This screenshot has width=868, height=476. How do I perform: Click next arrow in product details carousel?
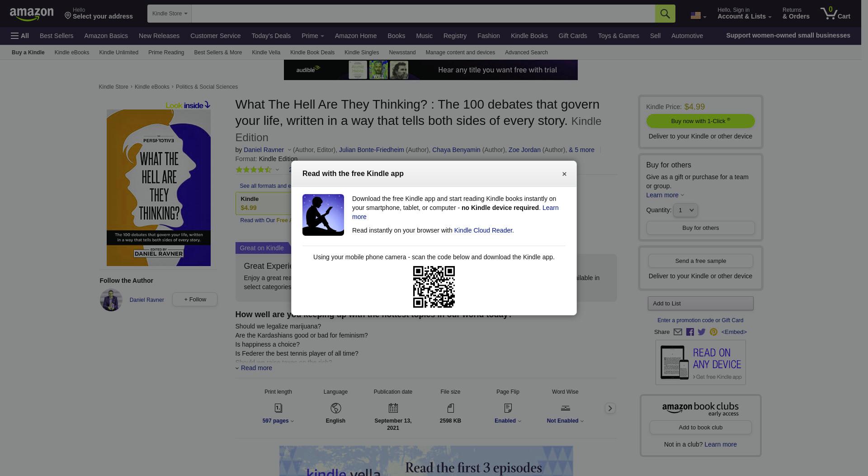coord(610,408)
